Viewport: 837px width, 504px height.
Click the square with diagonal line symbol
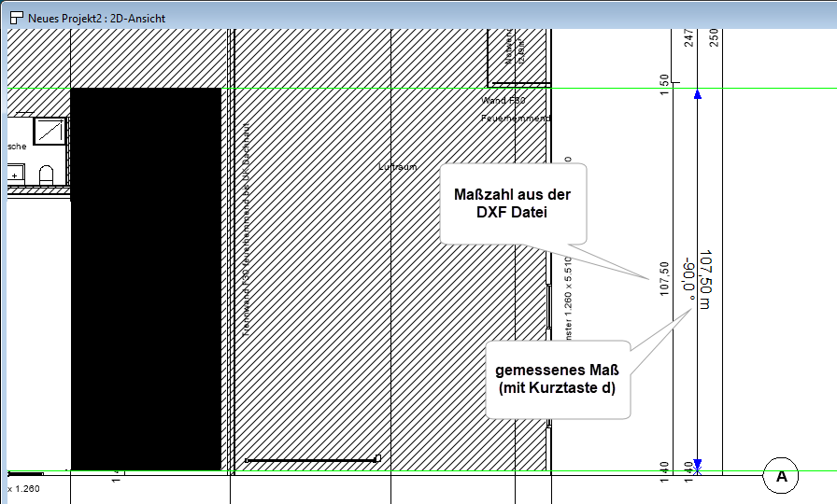[x=50, y=133]
